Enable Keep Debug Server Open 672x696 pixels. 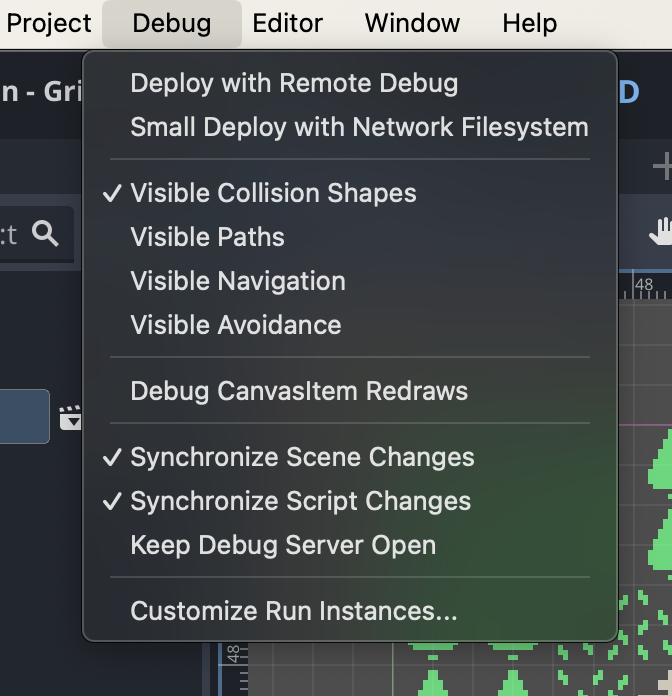pos(283,545)
